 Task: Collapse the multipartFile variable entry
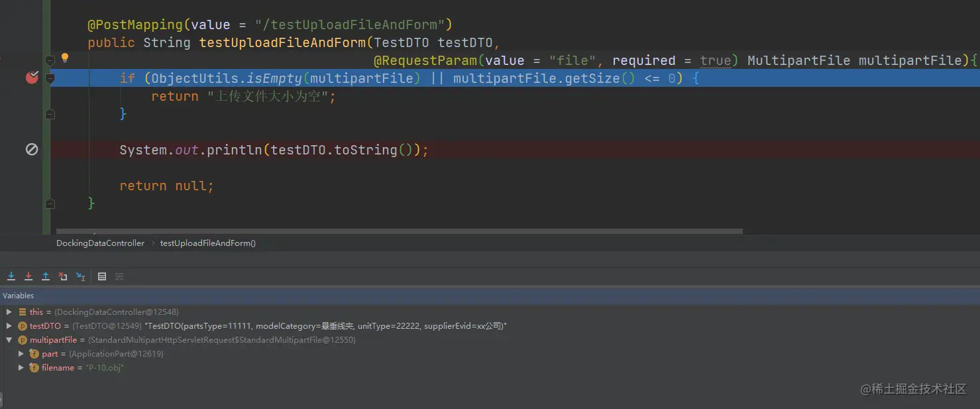click(x=9, y=339)
